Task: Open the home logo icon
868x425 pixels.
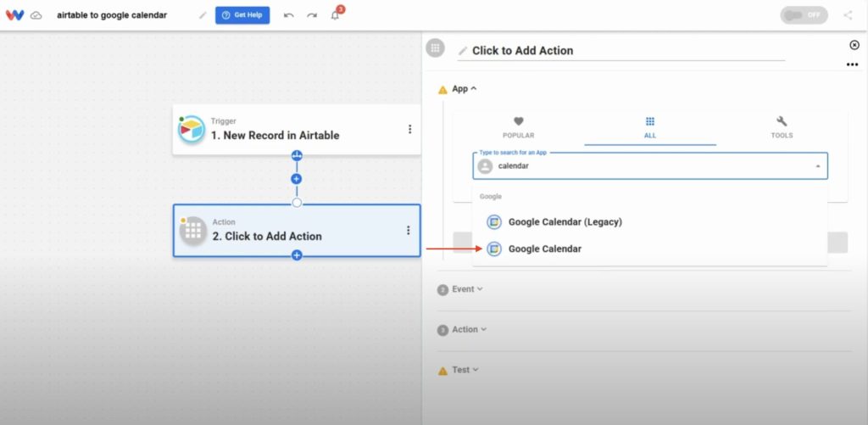Action: (15, 15)
